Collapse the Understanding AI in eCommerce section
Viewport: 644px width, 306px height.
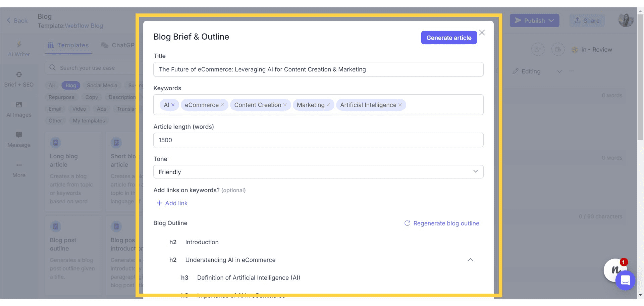coord(471,260)
